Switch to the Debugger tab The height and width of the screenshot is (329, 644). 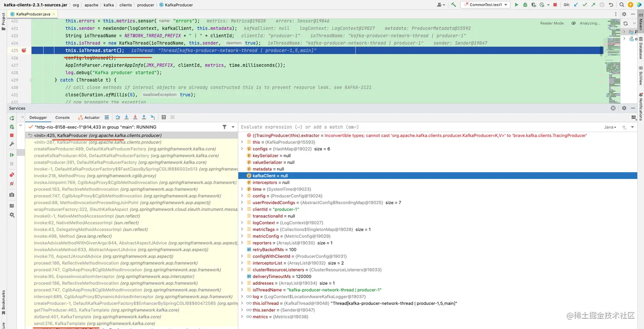tap(38, 117)
